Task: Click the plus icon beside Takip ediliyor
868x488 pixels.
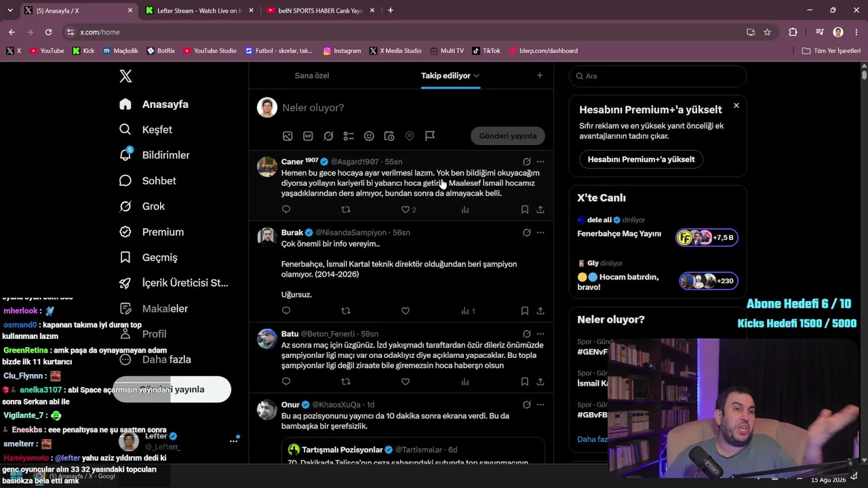Action: coord(540,75)
